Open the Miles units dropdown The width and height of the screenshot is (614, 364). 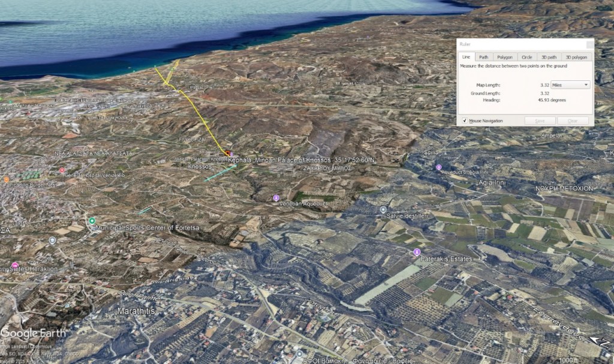570,85
